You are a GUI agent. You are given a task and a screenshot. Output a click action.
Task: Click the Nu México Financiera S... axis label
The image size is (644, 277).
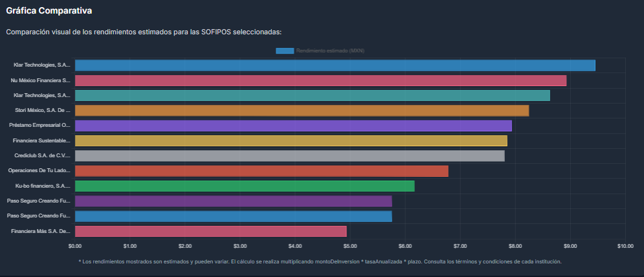[x=41, y=80]
